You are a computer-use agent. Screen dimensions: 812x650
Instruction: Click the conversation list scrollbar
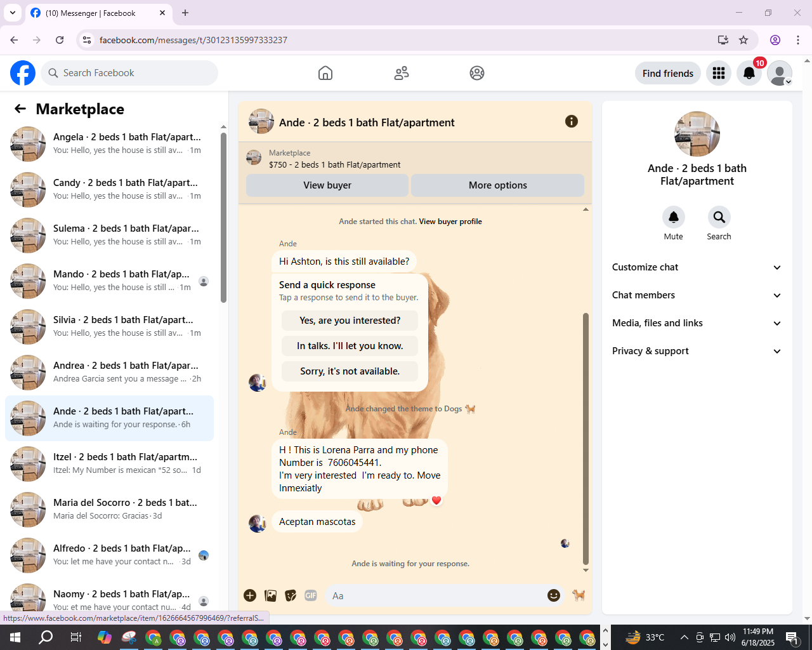click(x=223, y=217)
